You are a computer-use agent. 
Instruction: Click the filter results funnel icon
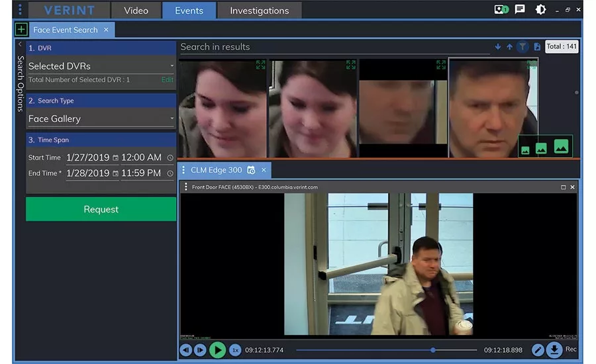522,47
